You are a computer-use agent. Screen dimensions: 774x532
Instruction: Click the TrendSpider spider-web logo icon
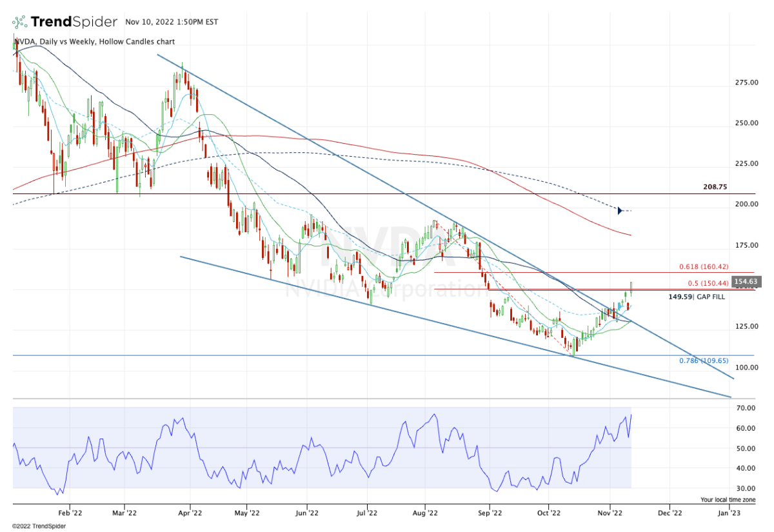20,22
